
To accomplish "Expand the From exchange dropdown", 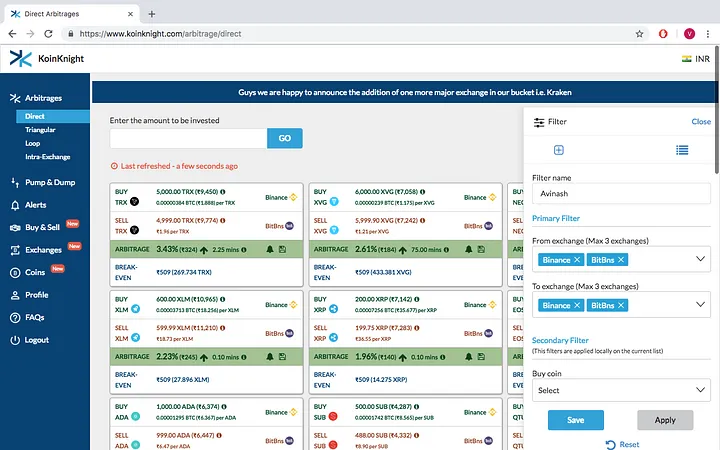I will point(700,260).
